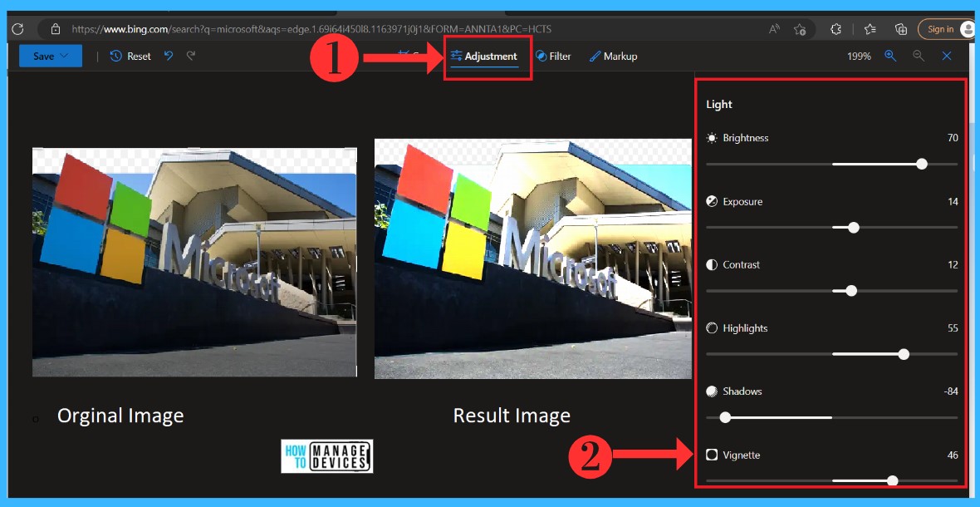The image size is (980, 507).
Task: Open the Markup tab
Action: [613, 57]
